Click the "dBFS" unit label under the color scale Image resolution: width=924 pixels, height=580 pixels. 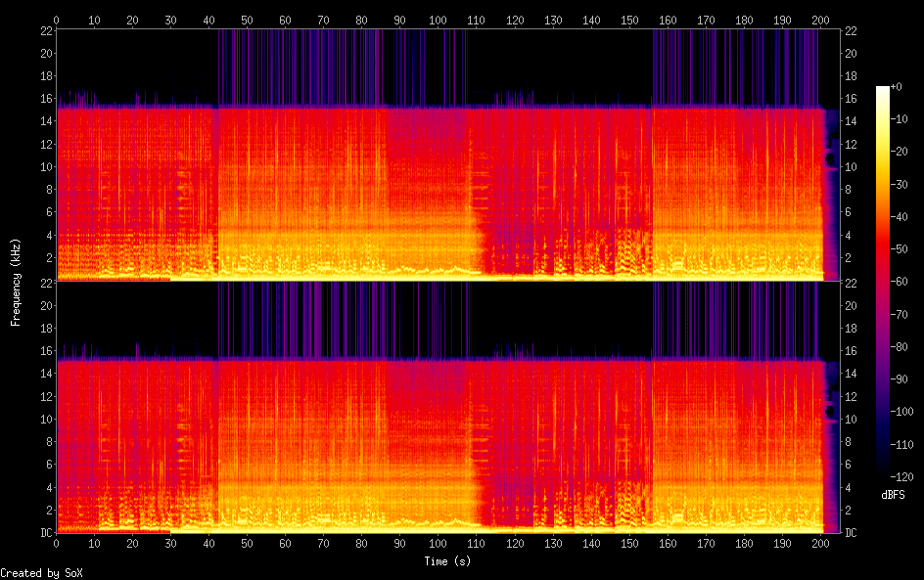pyautogui.click(x=893, y=495)
